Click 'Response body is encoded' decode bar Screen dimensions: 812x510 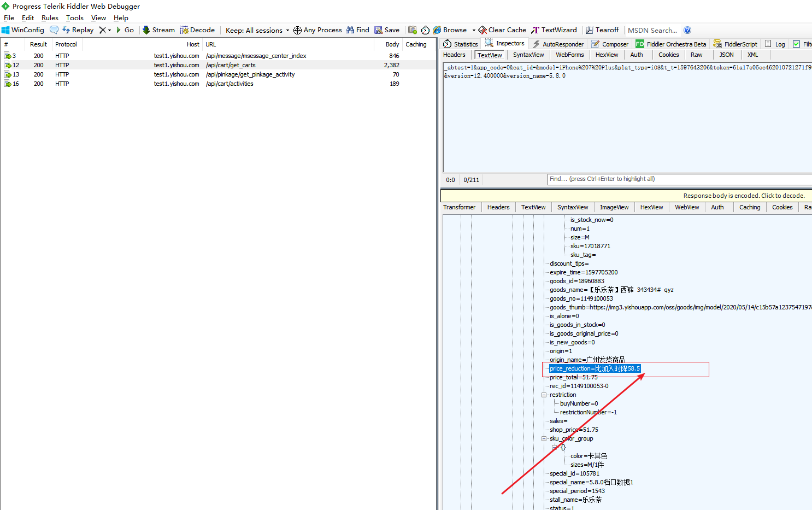pos(626,196)
